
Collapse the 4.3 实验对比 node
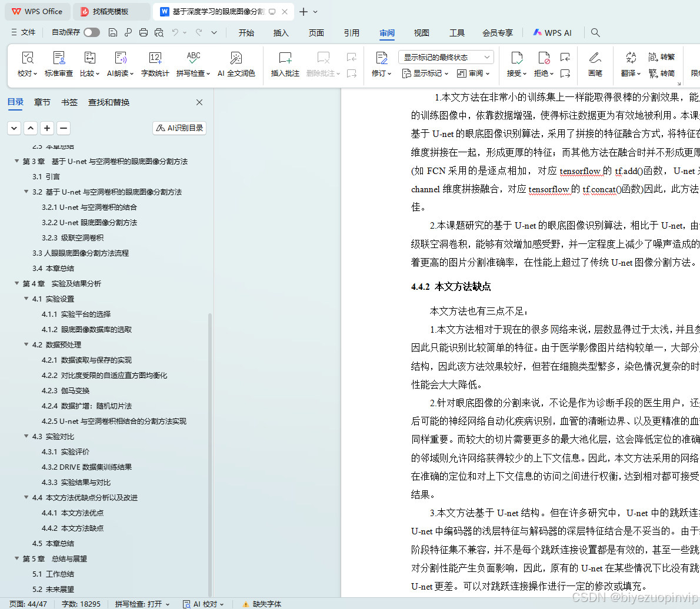coord(26,436)
